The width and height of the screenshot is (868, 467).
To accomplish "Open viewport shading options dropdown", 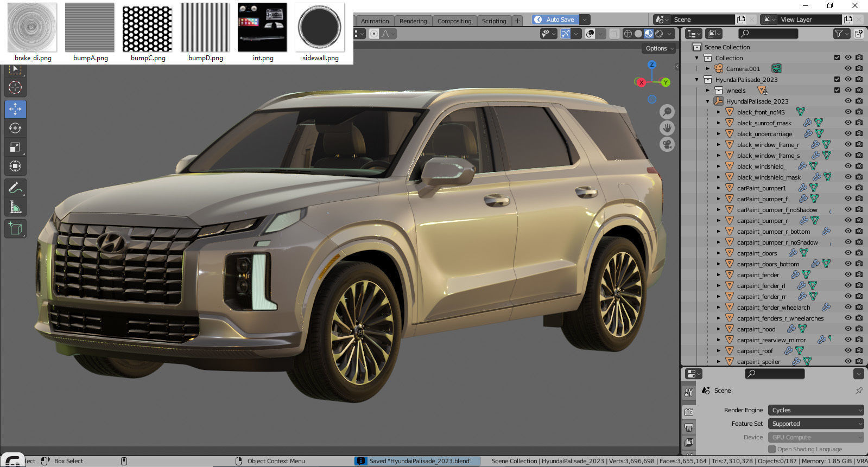I will 670,34.
